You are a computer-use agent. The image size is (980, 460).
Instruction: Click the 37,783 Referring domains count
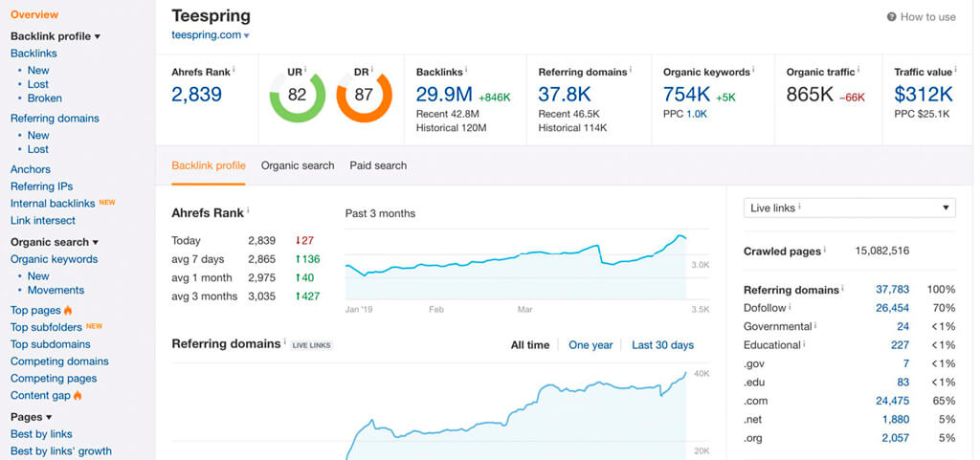click(x=893, y=290)
